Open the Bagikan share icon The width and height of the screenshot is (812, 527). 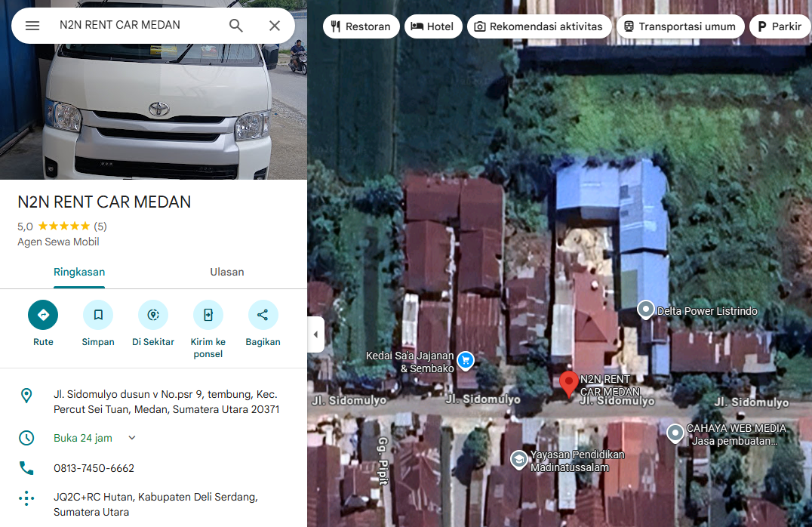click(263, 314)
